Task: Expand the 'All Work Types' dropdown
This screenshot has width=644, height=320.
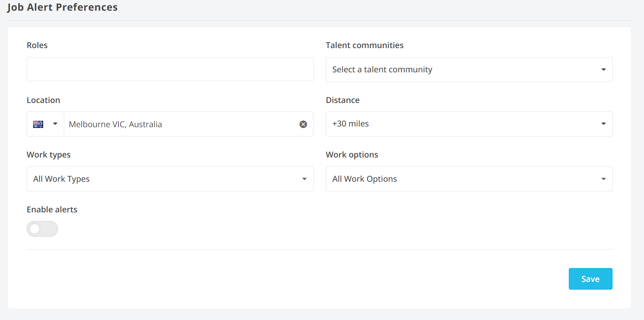Action: (x=164, y=179)
